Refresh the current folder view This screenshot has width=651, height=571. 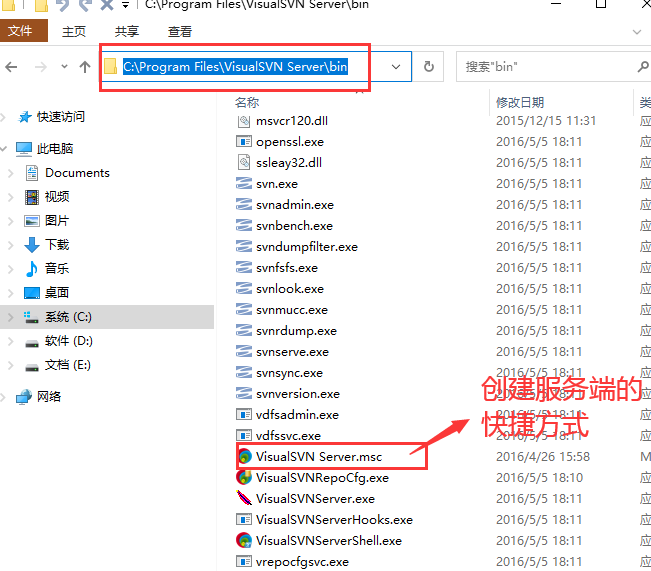(428, 66)
